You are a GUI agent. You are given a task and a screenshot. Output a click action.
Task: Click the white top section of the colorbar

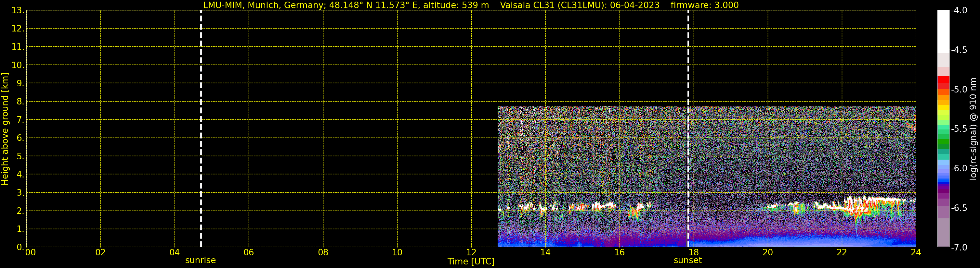tap(944, 31)
